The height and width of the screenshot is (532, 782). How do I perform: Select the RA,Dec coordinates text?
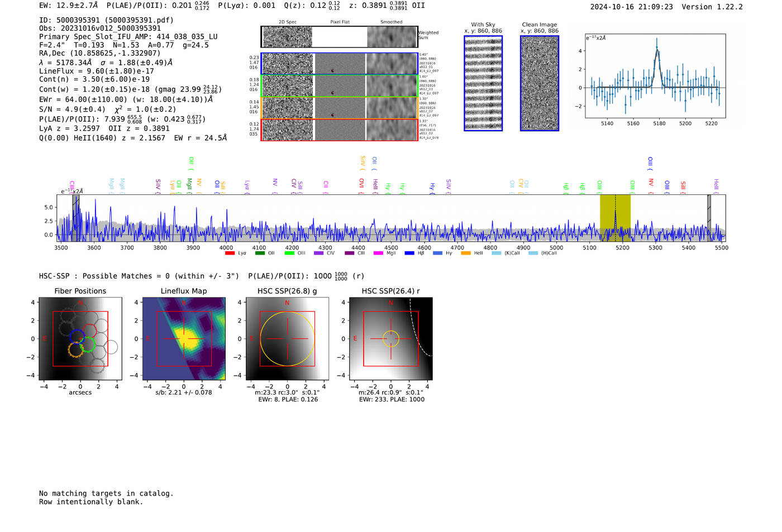tap(100, 54)
